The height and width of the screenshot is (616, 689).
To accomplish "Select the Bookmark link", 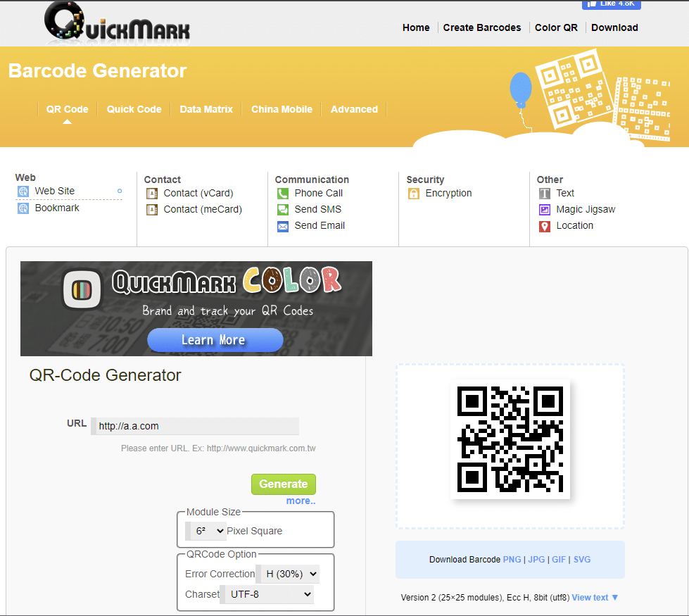I will tap(57, 208).
